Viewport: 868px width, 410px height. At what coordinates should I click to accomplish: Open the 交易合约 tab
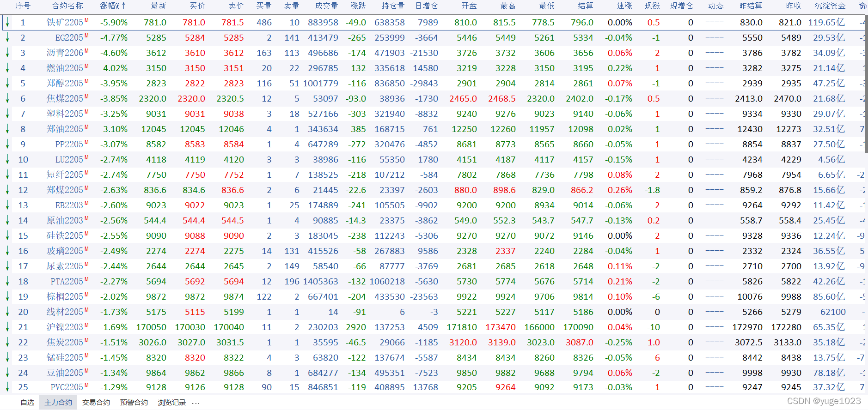96,403
